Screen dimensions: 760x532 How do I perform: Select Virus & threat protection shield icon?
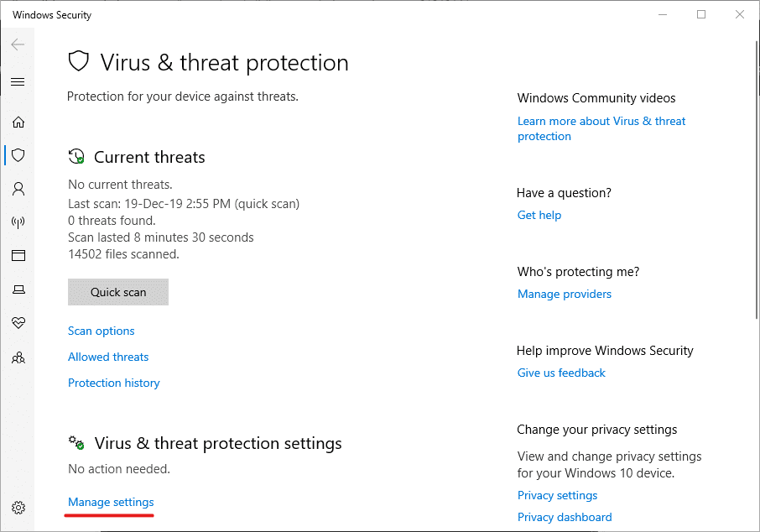click(18, 155)
